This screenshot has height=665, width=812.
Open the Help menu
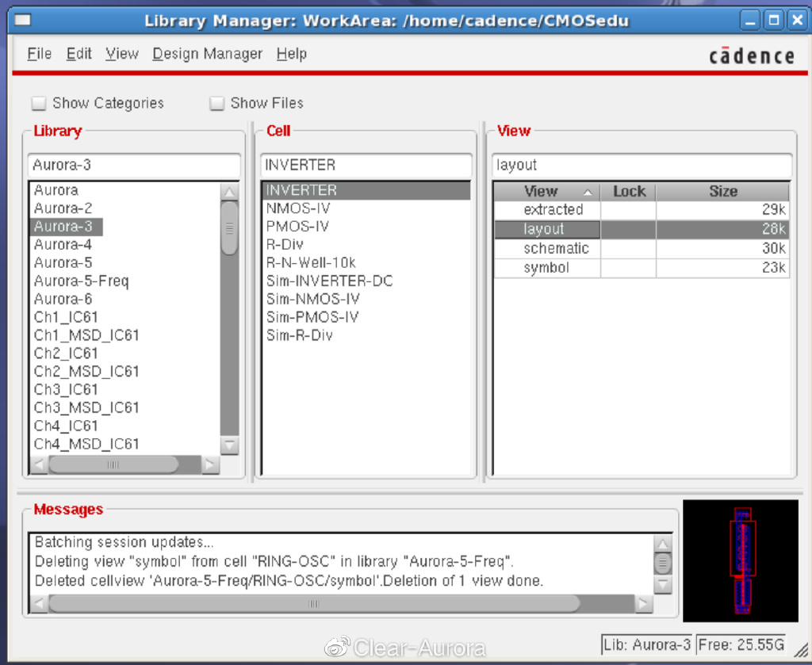click(x=292, y=54)
